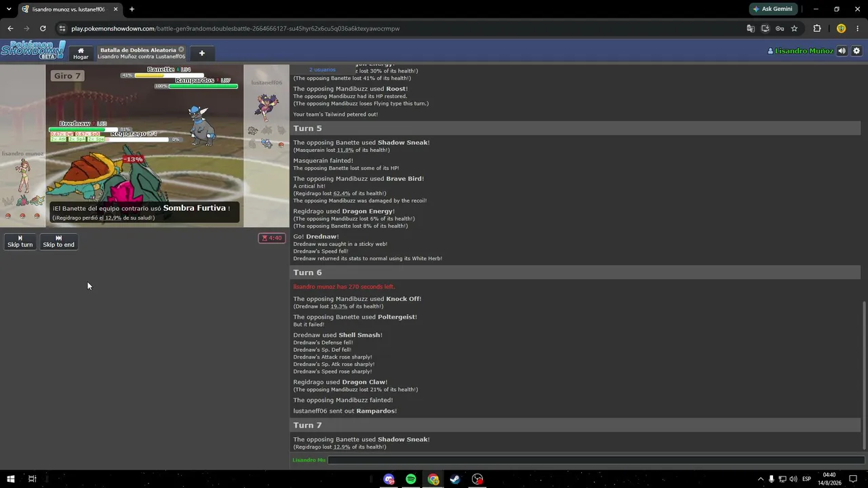
Task: Click the Drednaw health bar
Action: (x=83, y=129)
